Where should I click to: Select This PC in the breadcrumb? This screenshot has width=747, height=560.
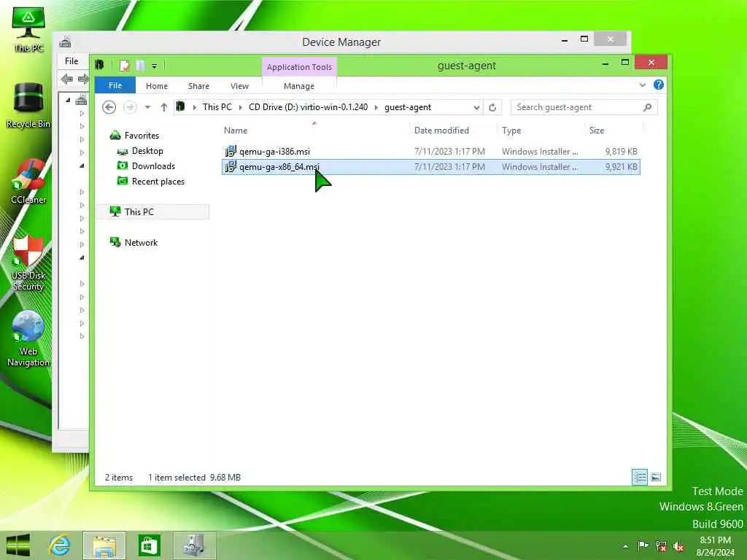(x=217, y=107)
